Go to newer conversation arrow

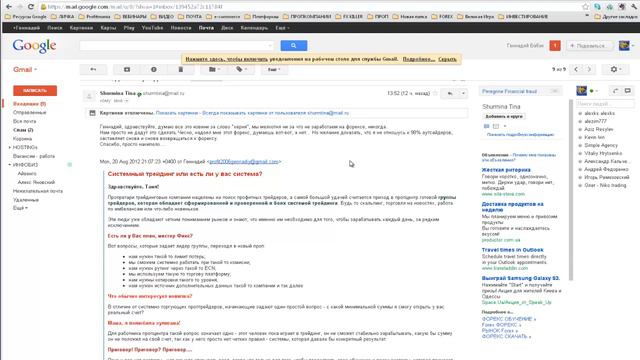576,70
